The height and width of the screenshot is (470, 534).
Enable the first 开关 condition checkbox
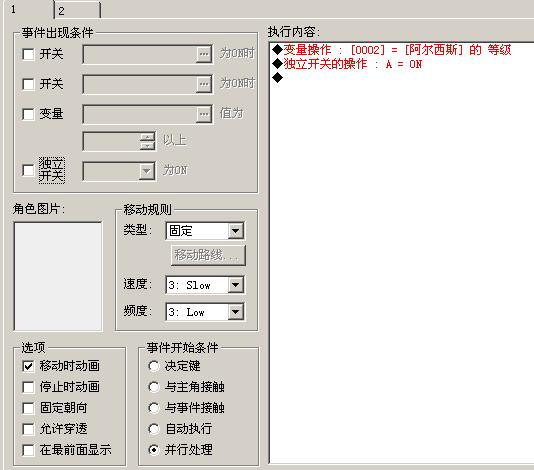28,54
